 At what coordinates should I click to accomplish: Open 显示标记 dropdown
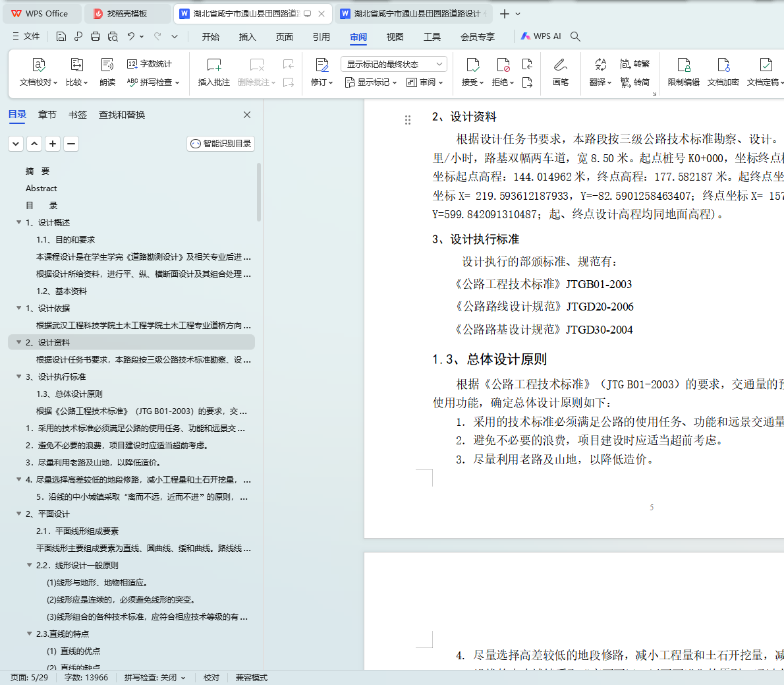(x=371, y=82)
